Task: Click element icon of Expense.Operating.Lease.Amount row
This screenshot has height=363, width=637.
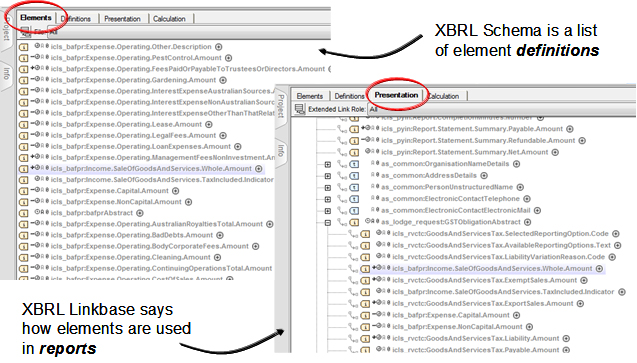Action: tap(24, 125)
